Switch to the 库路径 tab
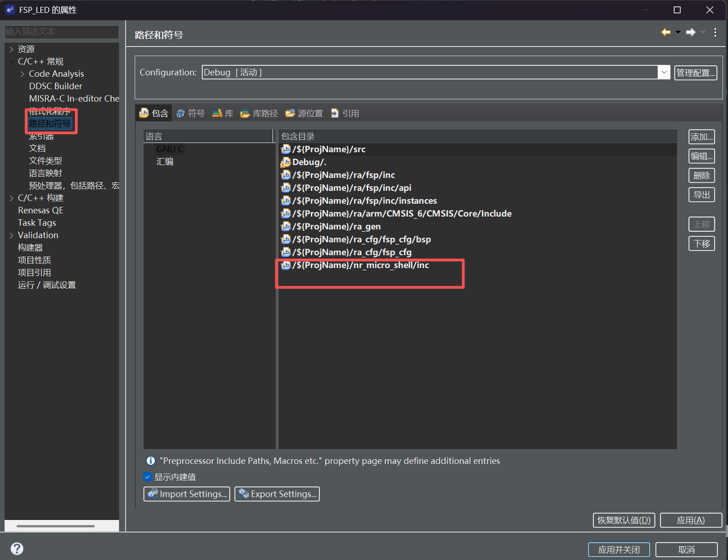 (x=259, y=113)
